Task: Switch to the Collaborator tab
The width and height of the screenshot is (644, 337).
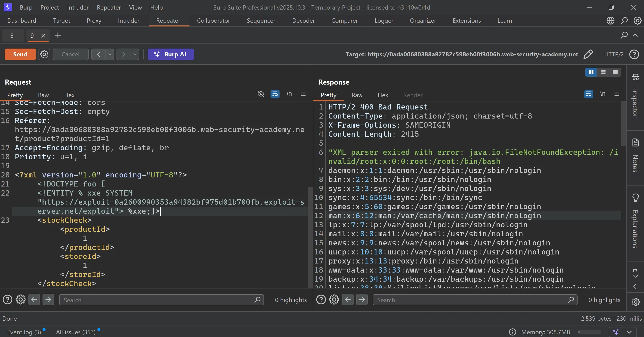Action: [x=213, y=21]
